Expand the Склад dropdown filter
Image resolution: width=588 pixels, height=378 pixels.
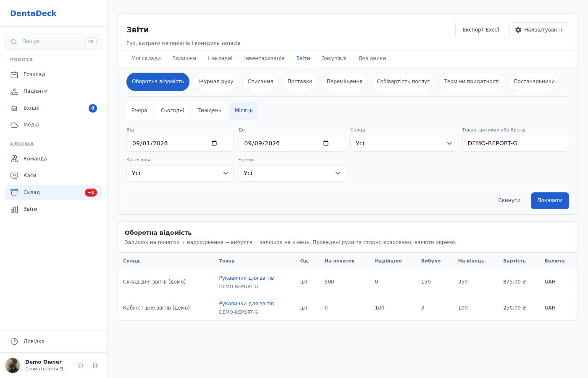pos(404,143)
